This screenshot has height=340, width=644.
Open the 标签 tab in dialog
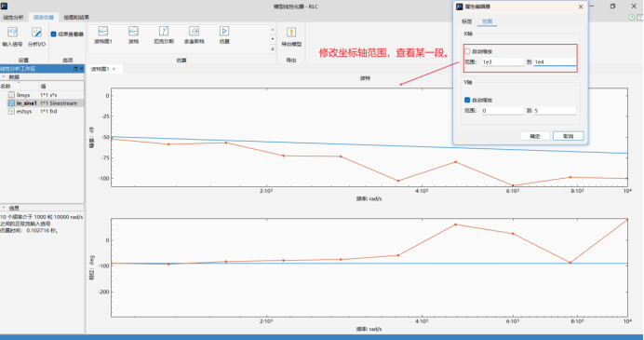click(467, 21)
